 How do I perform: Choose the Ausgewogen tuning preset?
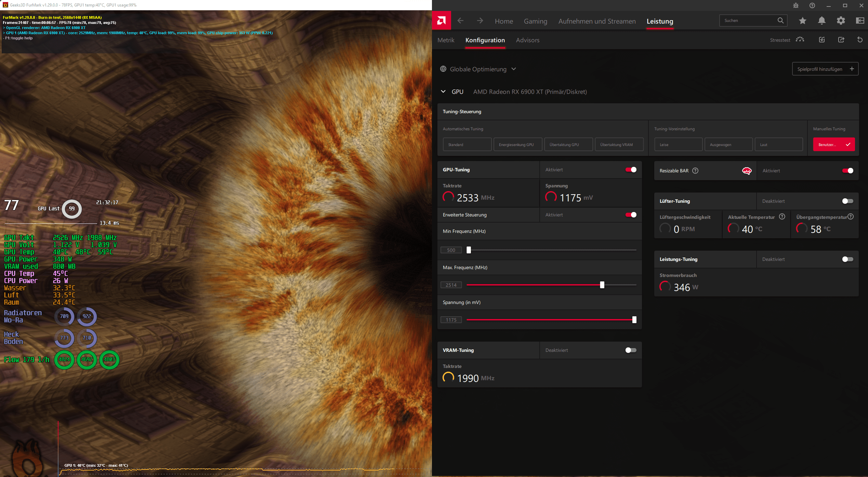(x=729, y=144)
